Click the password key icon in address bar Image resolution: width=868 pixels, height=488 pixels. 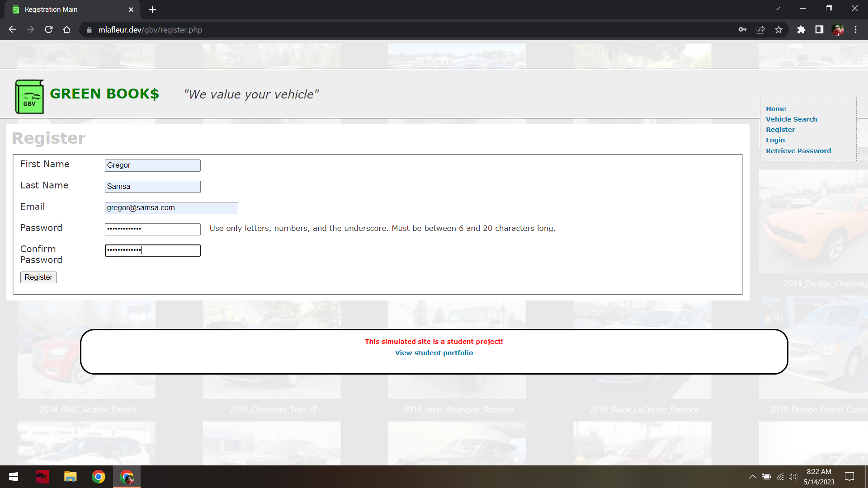(742, 30)
